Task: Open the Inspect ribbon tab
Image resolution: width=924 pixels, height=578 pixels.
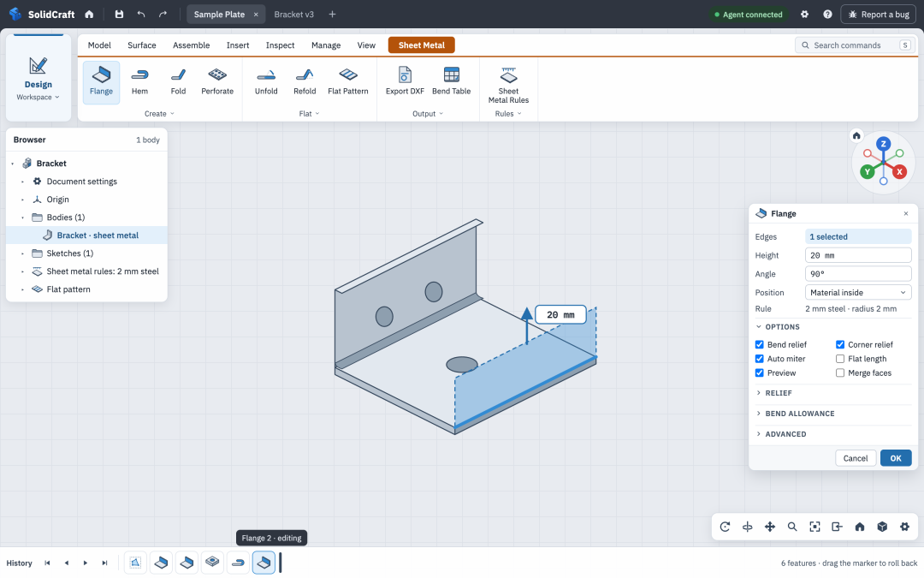Action: (280, 45)
